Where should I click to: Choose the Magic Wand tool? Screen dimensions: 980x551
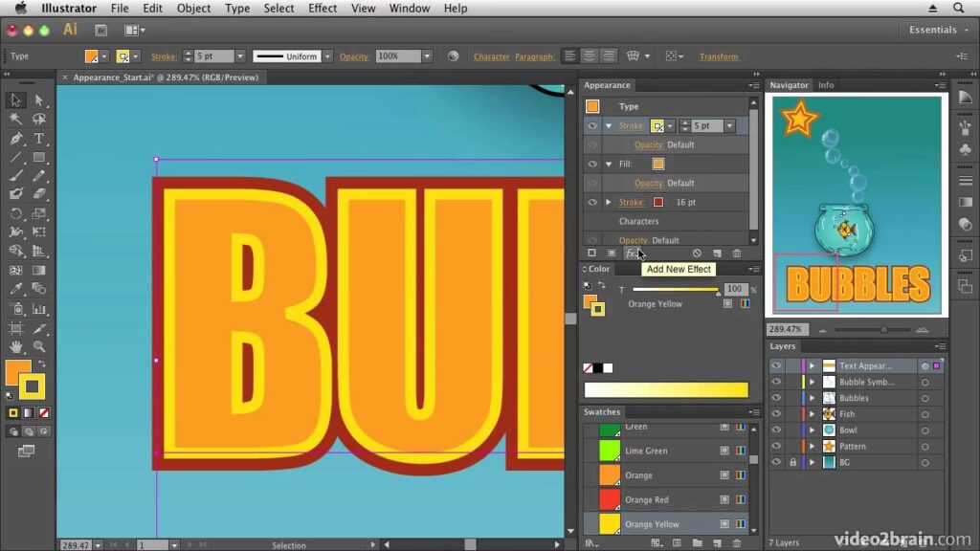pos(16,120)
